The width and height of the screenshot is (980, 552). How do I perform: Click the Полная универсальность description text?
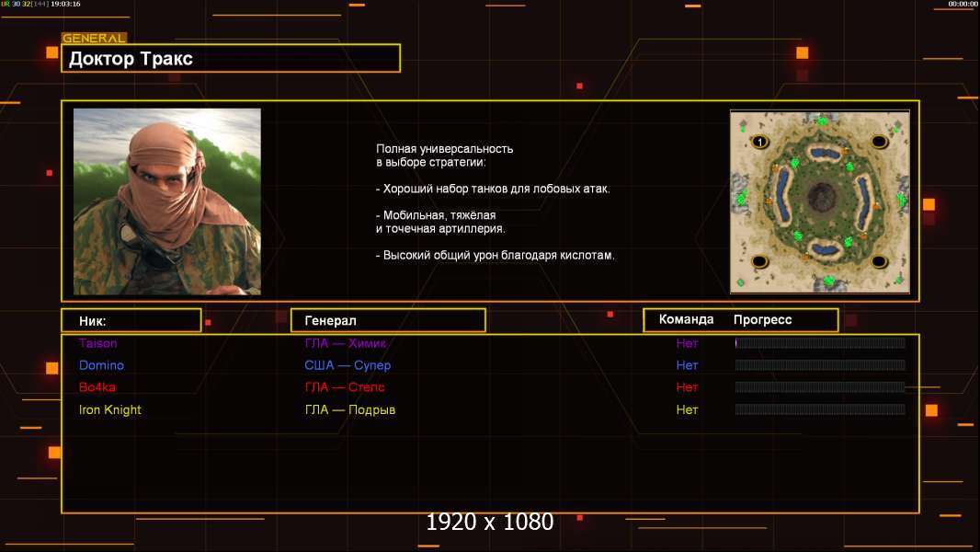[x=444, y=155]
